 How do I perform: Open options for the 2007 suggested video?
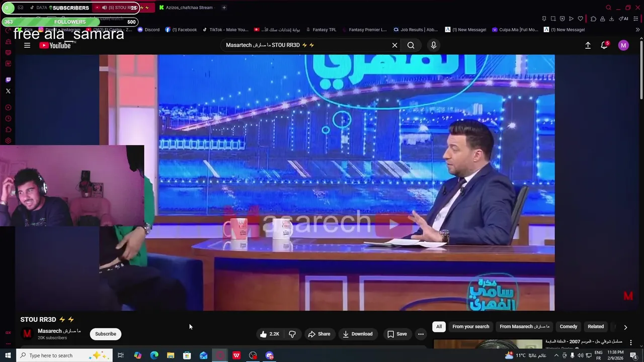[x=631, y=342]
